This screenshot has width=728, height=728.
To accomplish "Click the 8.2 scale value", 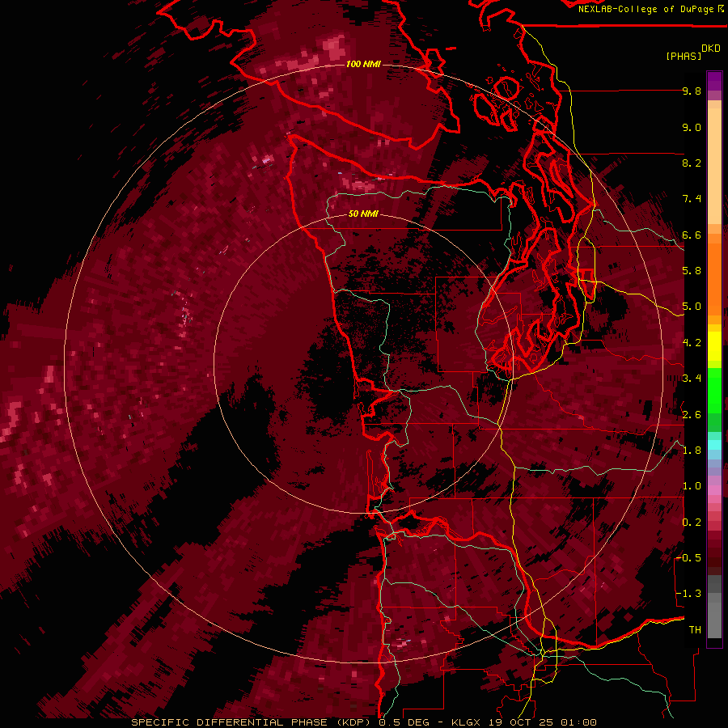I will (692, 163).
